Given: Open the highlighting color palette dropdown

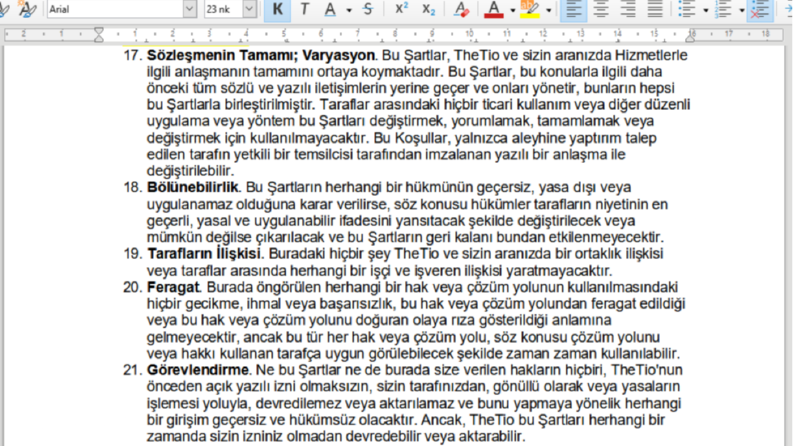Looking at the screenshot, I should coord(548,10).
